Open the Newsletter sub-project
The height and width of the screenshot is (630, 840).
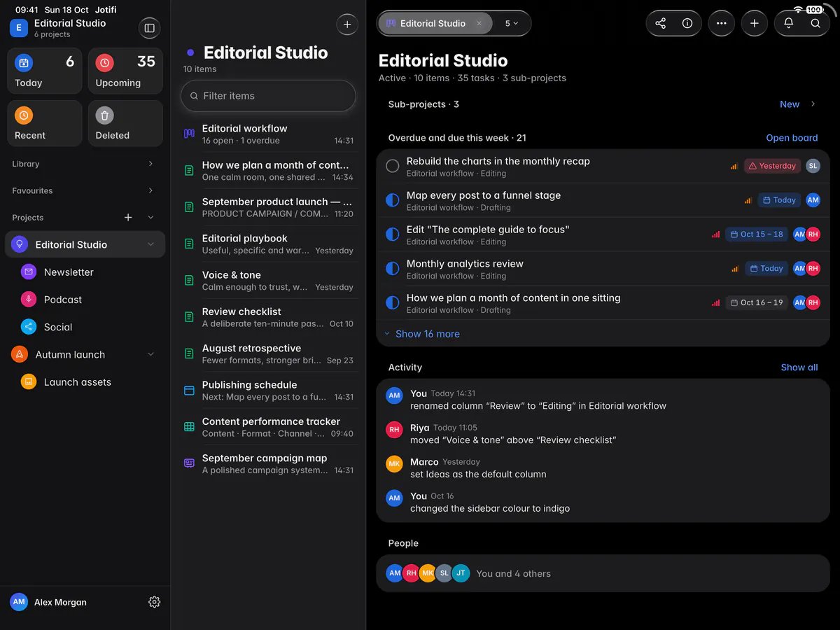[85, 272]
